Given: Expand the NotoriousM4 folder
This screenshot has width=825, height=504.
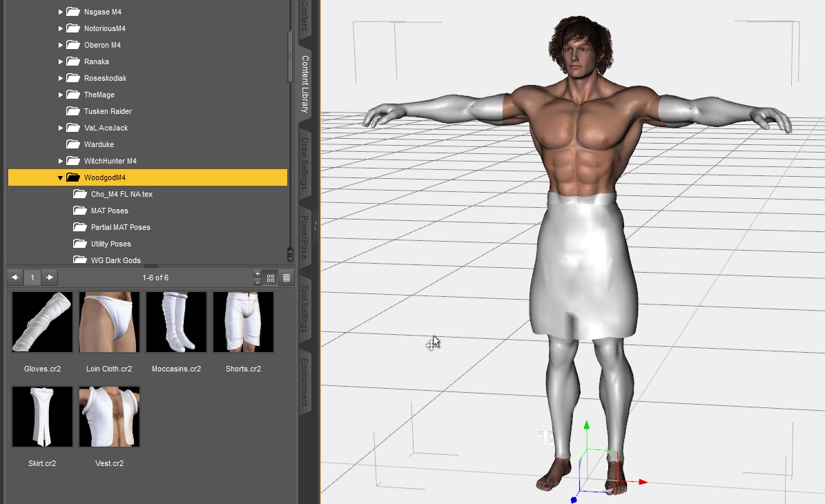Looking at the screenshot, I should (61, 28).
